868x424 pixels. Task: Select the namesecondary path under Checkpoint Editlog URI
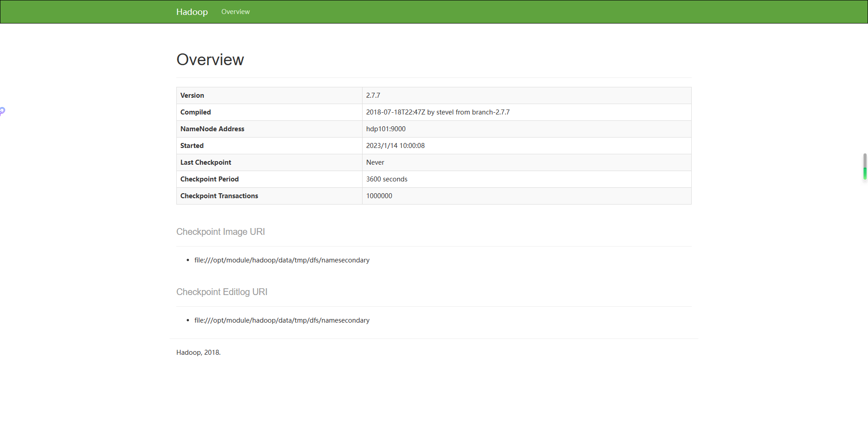[x=282, y=320]
